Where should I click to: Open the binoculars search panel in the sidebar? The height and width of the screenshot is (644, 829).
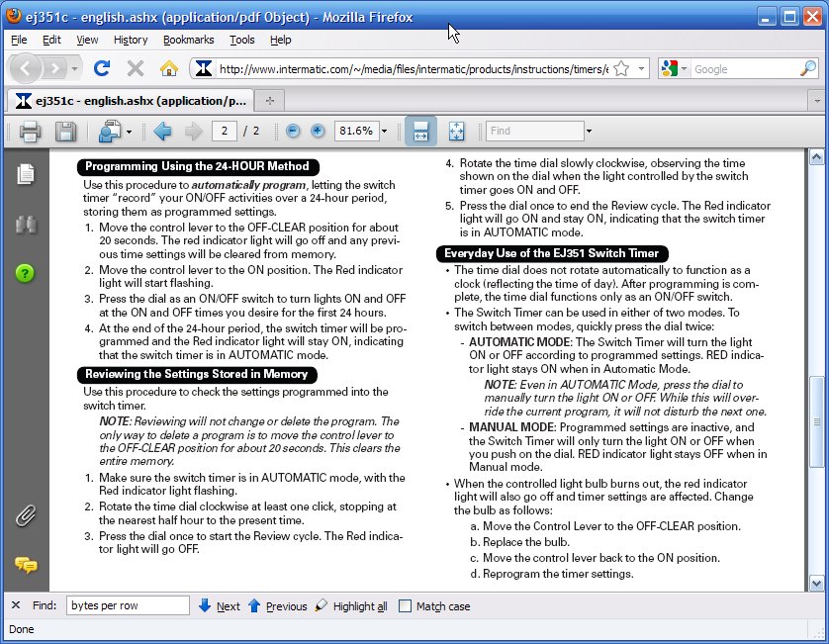coord(26,225)
